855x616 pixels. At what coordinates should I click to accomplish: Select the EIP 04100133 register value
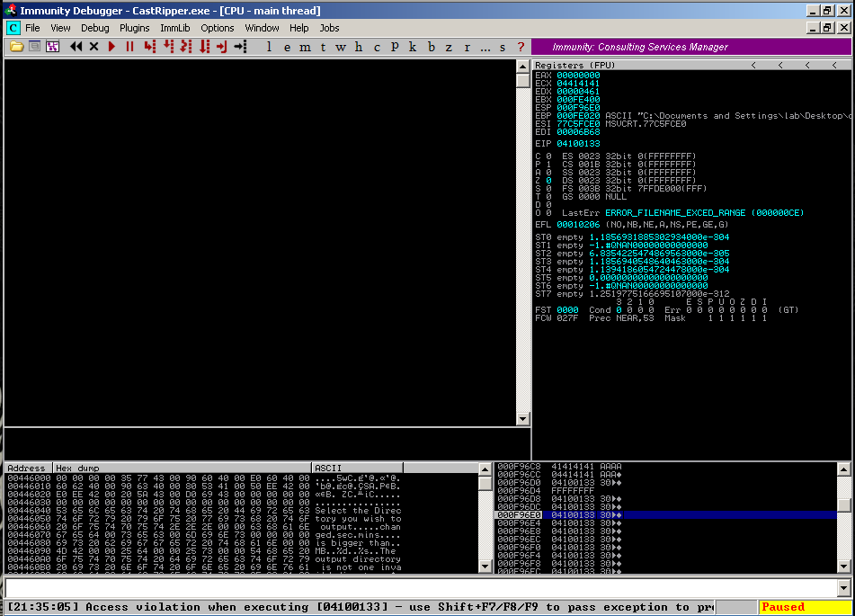tap(578, 144)
